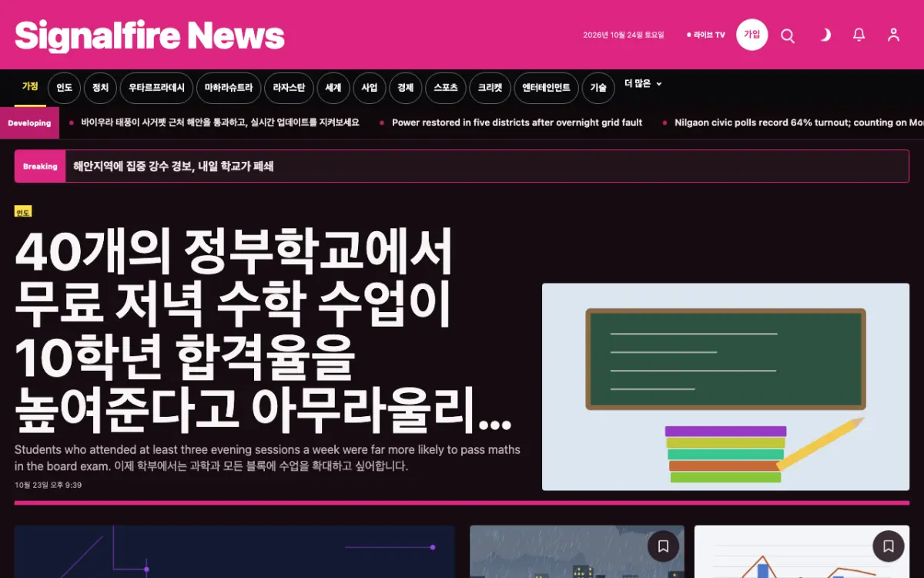This screenshot has height=578, width=924.
Task: Select the 마하라슈트라 category tab
Action: tap(229, 88)
